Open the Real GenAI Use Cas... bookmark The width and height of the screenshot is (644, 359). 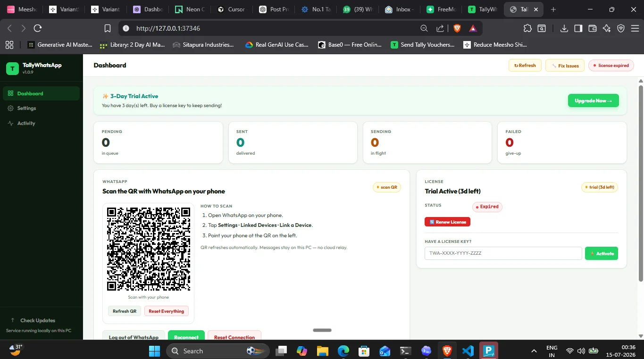pos(277,45)
